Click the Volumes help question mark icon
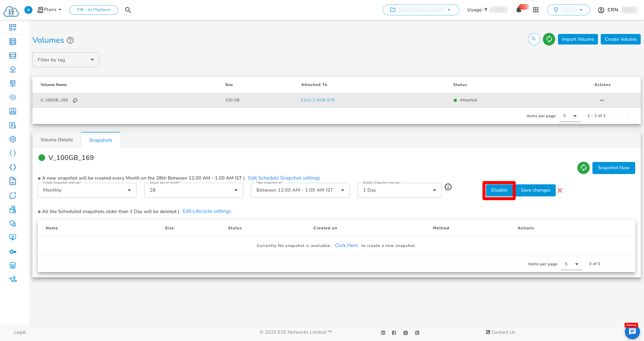This screenshot has width=644, height=341. 70,40
